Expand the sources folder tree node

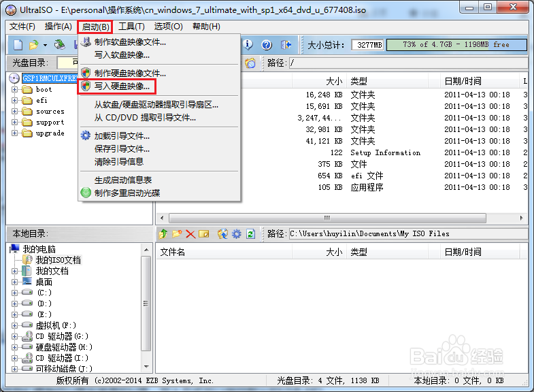[x=15, y=112]
